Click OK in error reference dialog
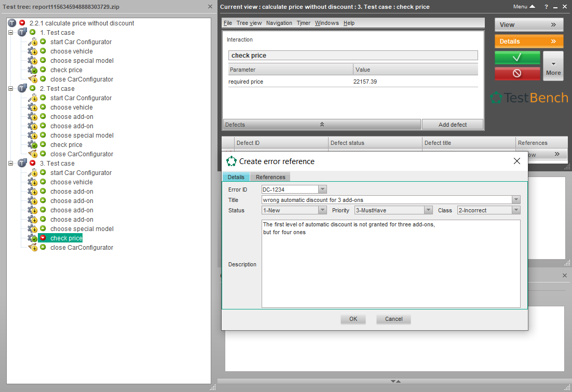Image resolution: width=572 pixels, height=392 pixels. click(353, 319)
